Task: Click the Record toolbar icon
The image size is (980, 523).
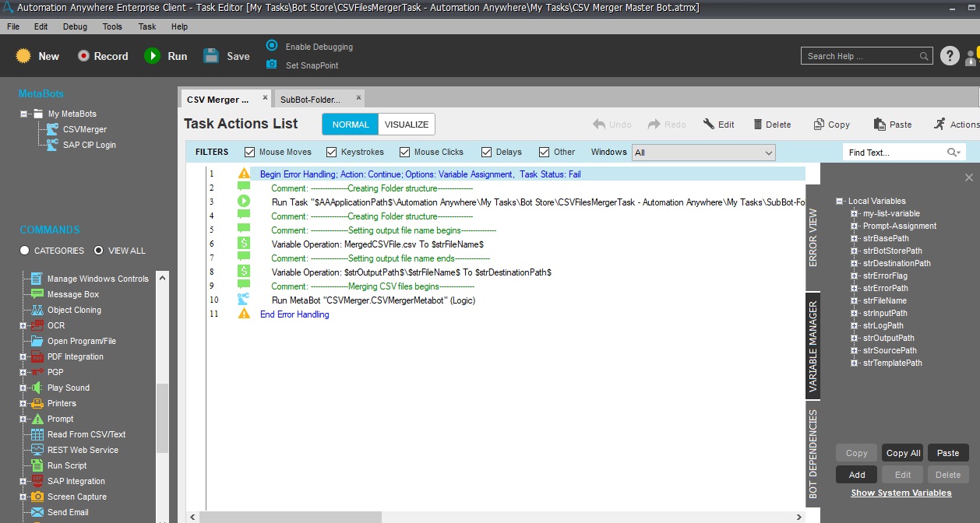Action: pos(84,56)
